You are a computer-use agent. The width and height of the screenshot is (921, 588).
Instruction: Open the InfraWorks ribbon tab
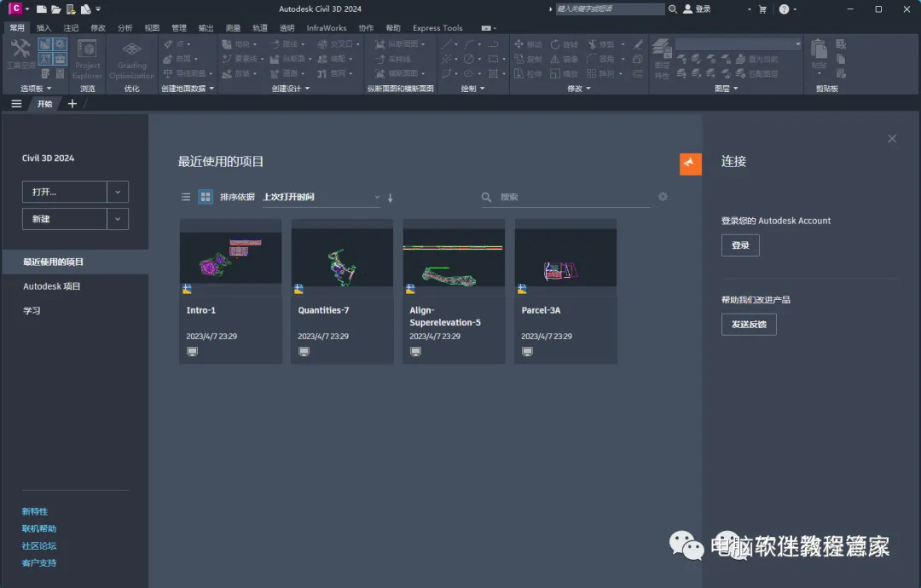tap(327, 27)
